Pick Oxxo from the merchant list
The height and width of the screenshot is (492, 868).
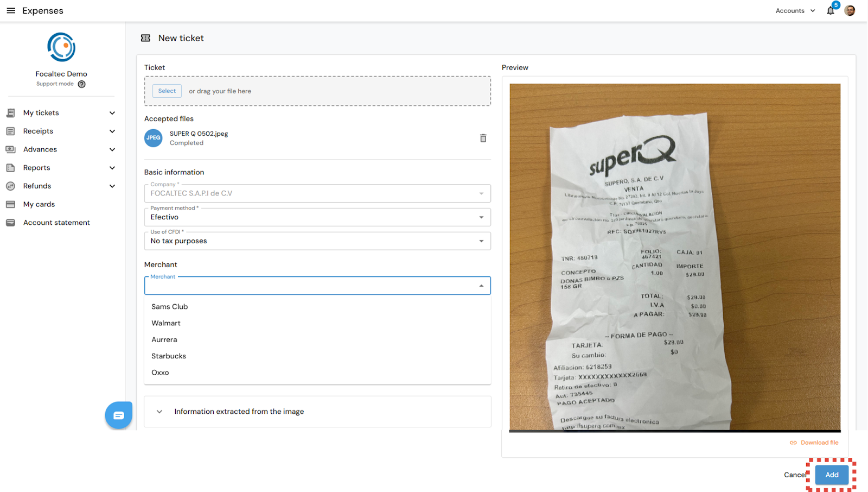pyautogui.click(x=317, y=373)
